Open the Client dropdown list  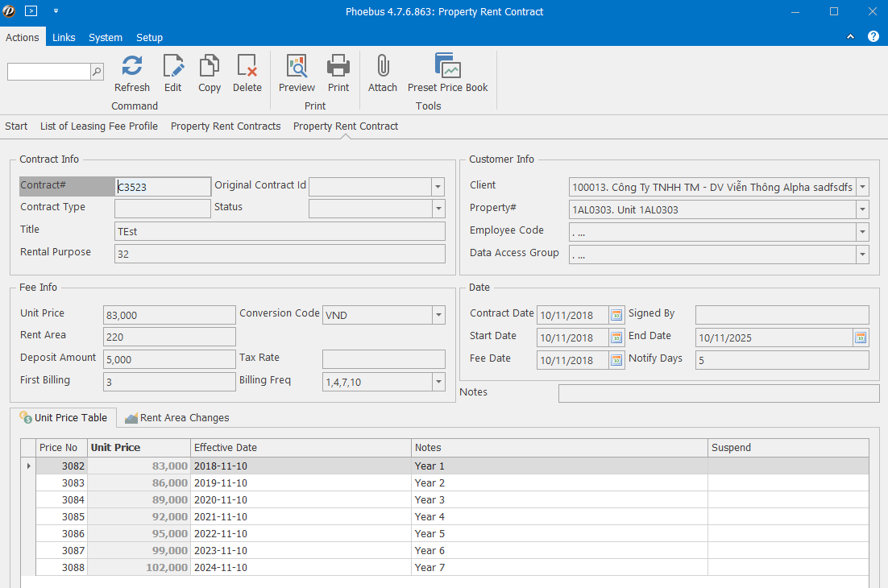(x=862, y=187)
